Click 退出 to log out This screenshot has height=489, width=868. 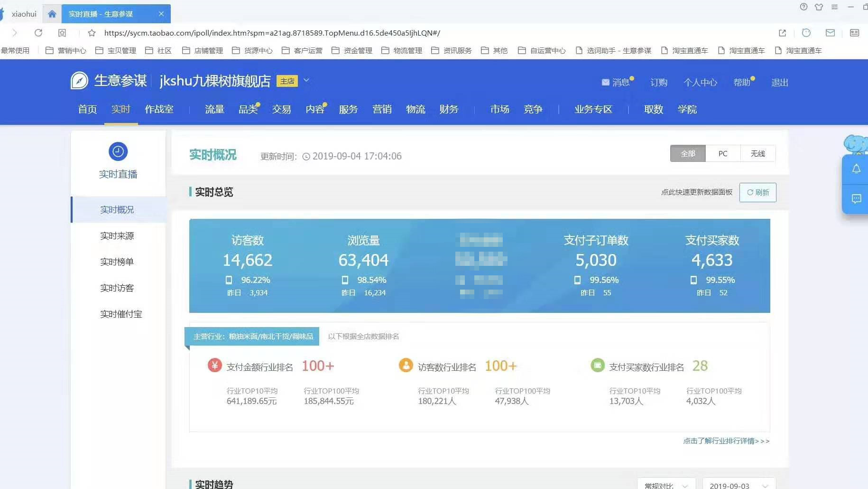(x=780, y=82)
